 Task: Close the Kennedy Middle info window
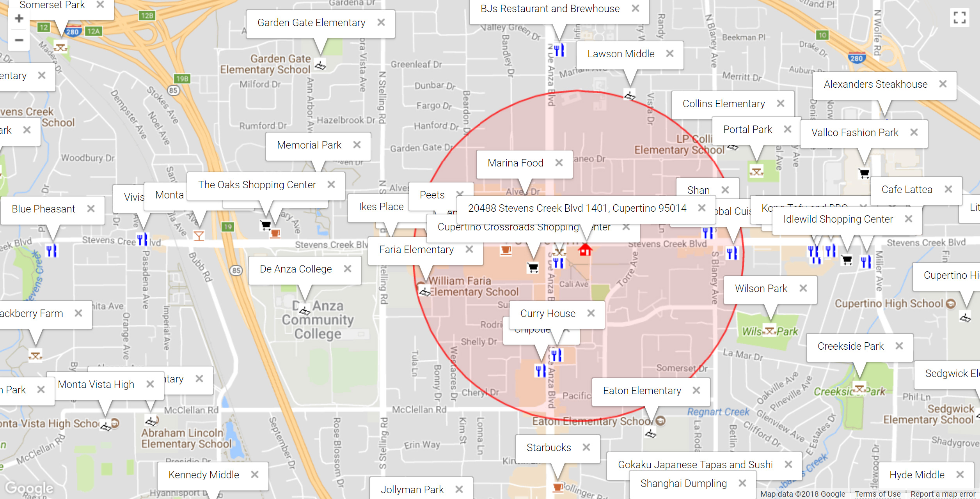pyautogui.click(x=255, y=474)
